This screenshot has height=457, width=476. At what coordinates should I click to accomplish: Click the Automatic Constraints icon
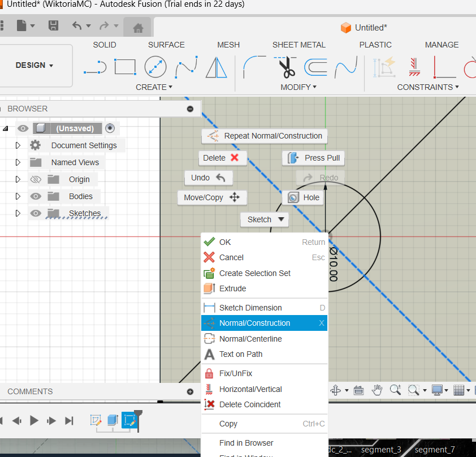384,67
